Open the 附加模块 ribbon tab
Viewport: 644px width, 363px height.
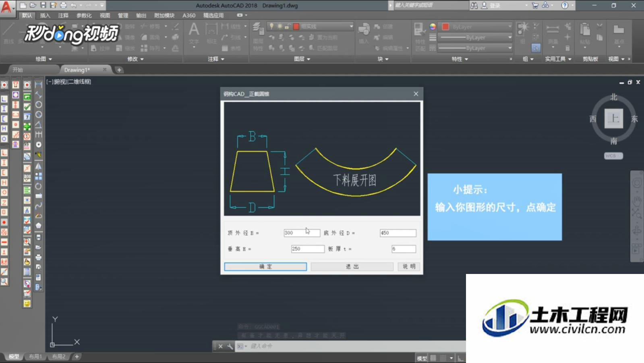point(164,15)
